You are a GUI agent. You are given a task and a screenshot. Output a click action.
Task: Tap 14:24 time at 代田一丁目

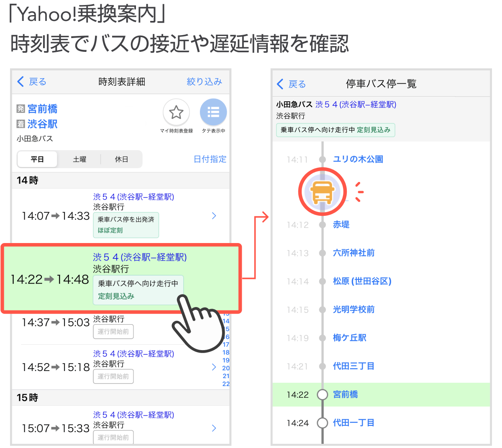coord(297,423)
